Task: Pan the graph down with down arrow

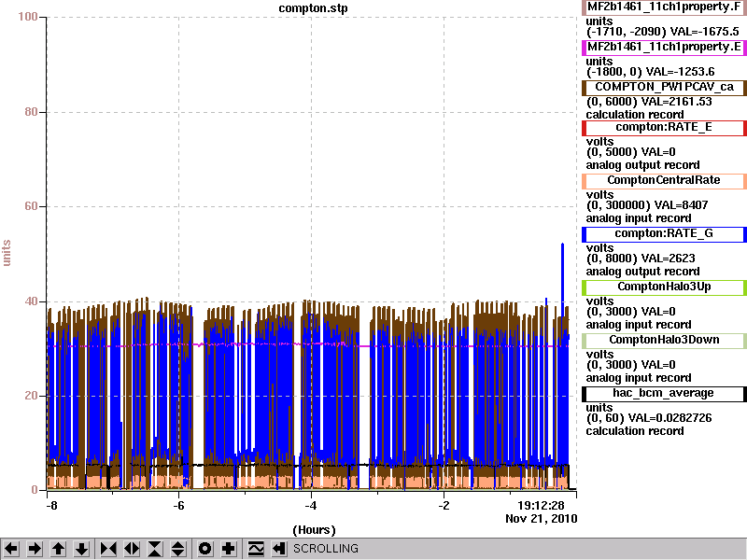Action: click(x=81, y=549)
